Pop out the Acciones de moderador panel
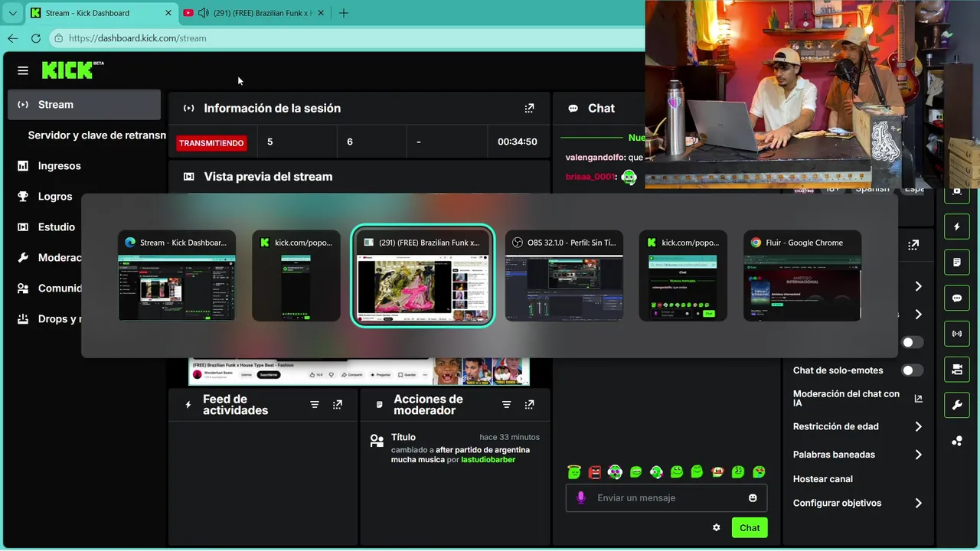 529,405
